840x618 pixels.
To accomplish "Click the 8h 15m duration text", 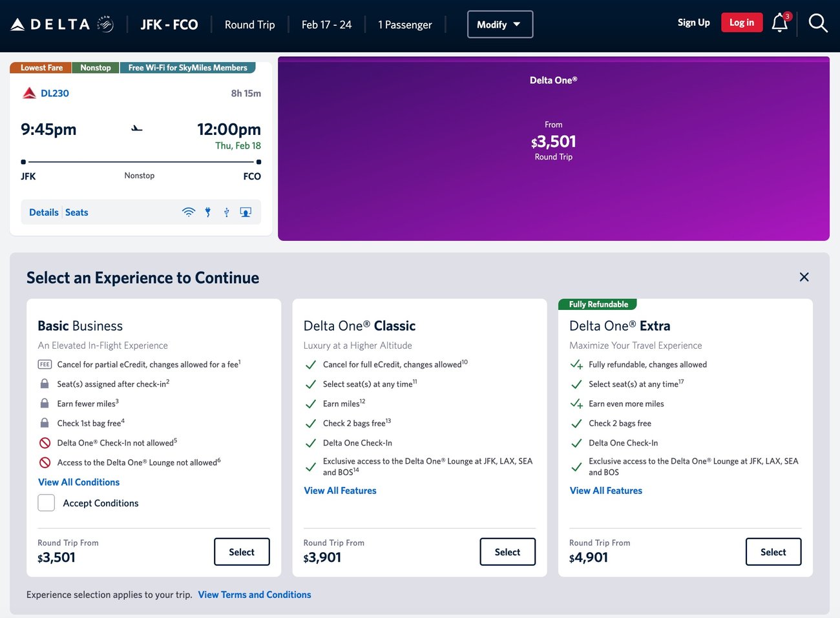I will pyautogui.click(x=246, y=94).
